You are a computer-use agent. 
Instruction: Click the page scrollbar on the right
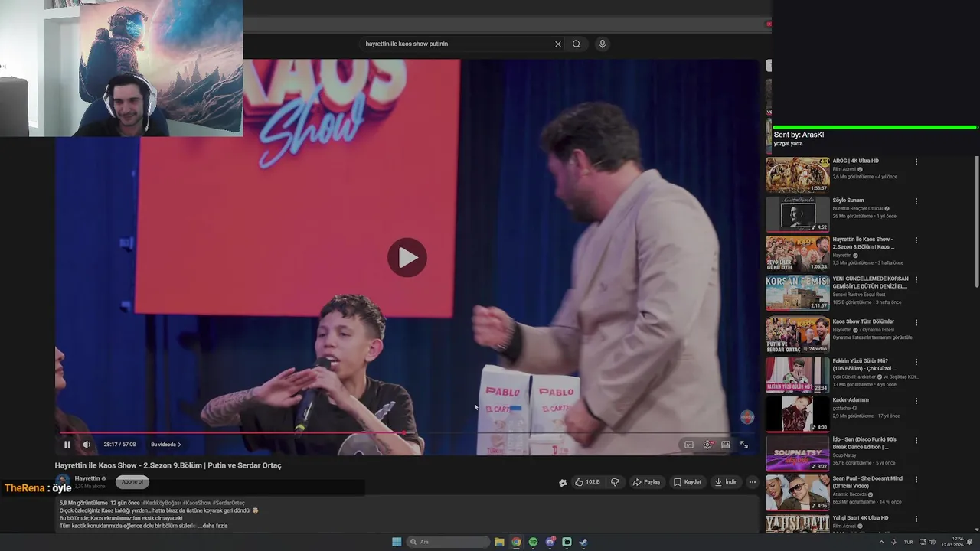[x=976, y=222]
